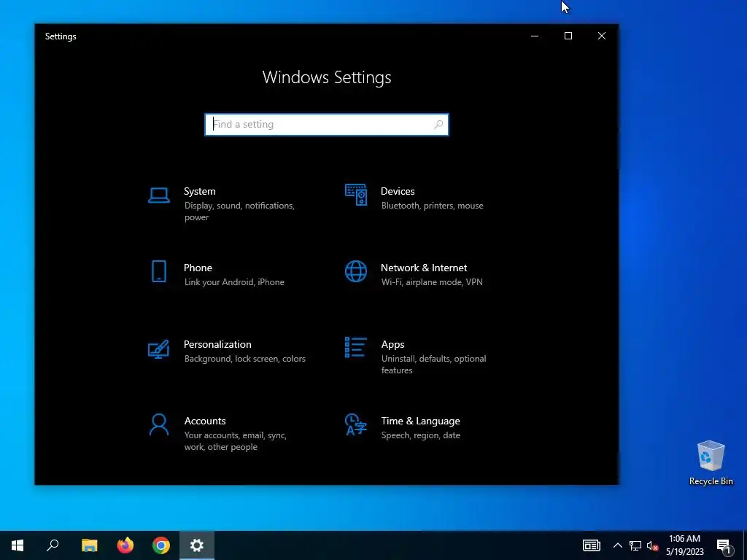Click 'Wi-Fi, airplane mode, VPN' text
The image size is (747, 560).
(x=432, y=282)
